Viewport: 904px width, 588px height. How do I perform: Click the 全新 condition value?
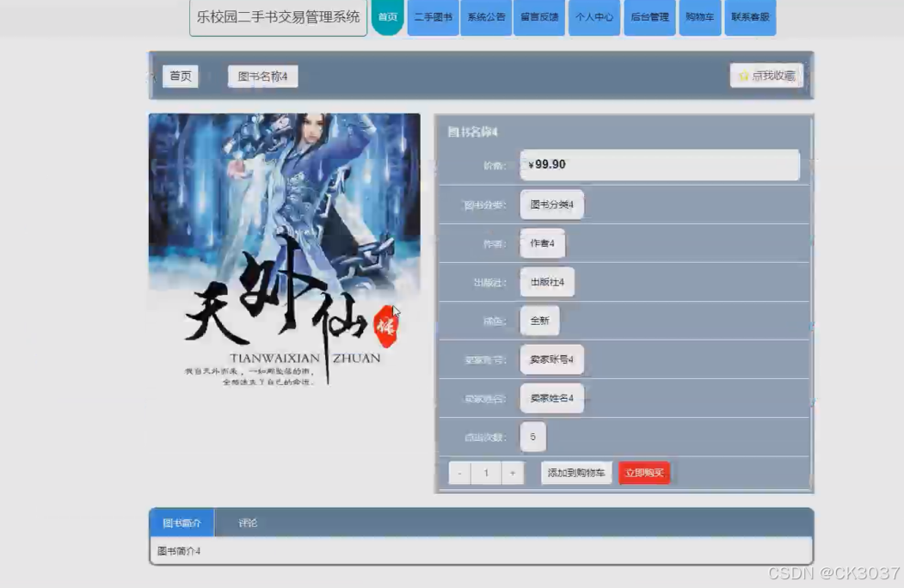(539, 321)
